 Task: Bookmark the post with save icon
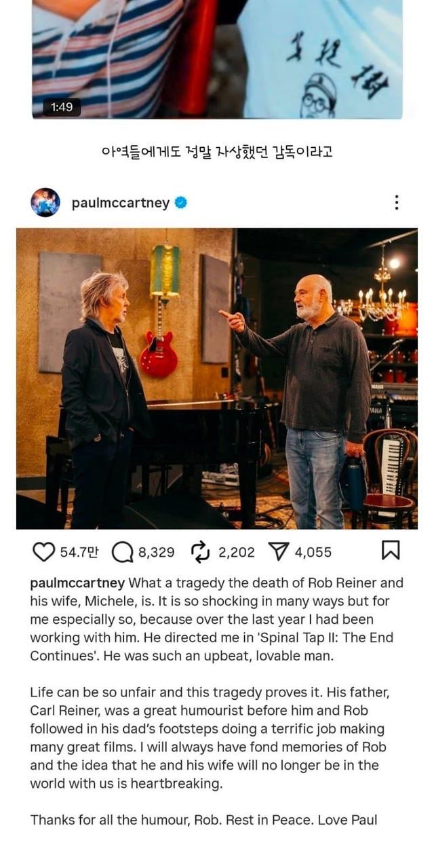click(x=391, y=551)
